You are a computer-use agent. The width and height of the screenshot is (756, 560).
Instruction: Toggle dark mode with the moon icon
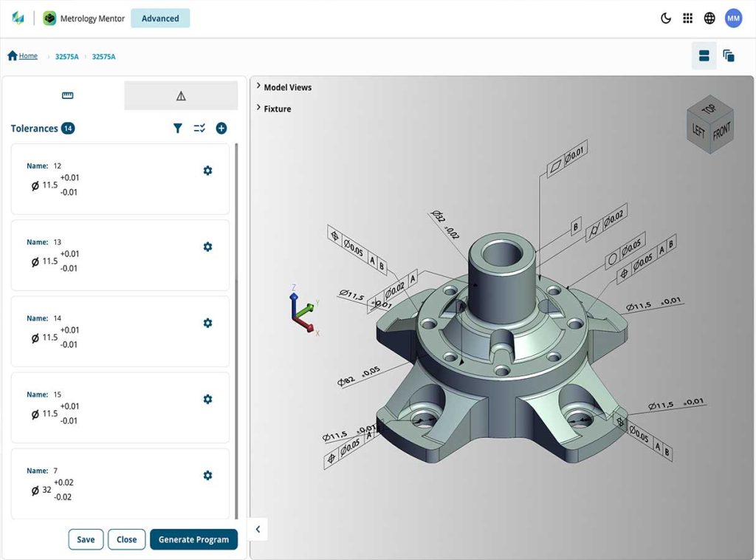click(x=665, y=17)
